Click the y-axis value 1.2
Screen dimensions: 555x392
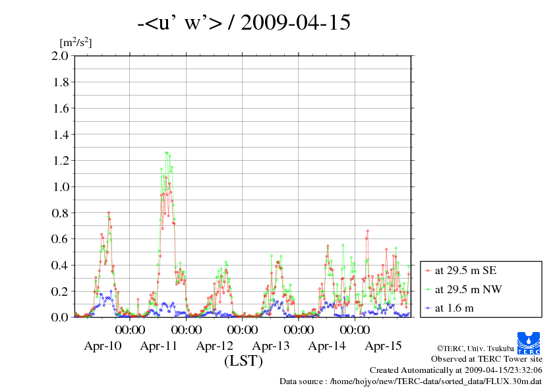tap(61, 161)
